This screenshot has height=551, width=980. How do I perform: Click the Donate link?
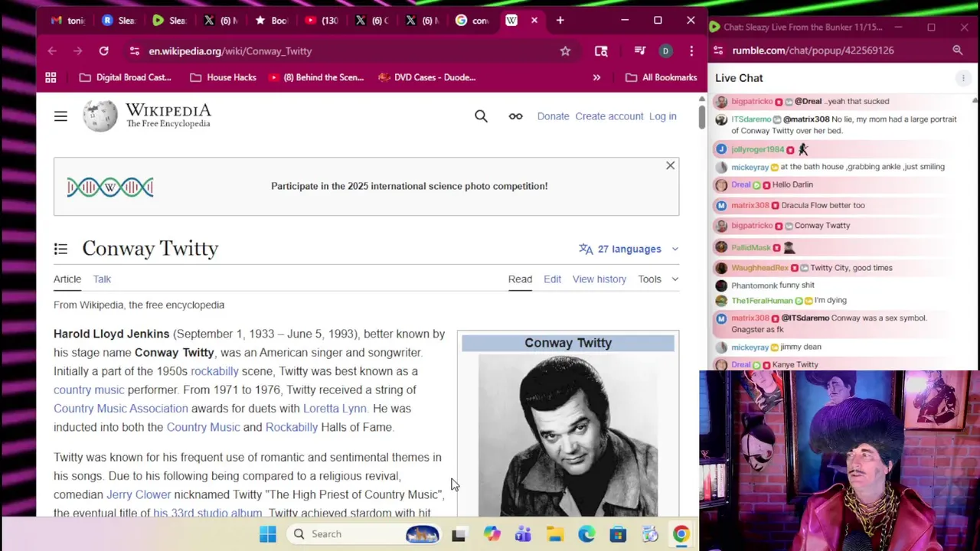point(553,116)
